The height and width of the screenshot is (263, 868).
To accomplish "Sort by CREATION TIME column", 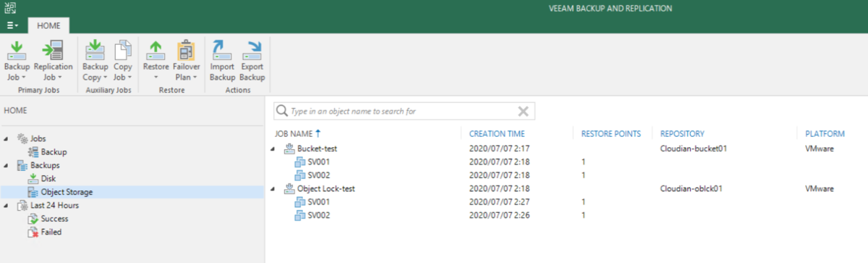I will coord(497,133).
